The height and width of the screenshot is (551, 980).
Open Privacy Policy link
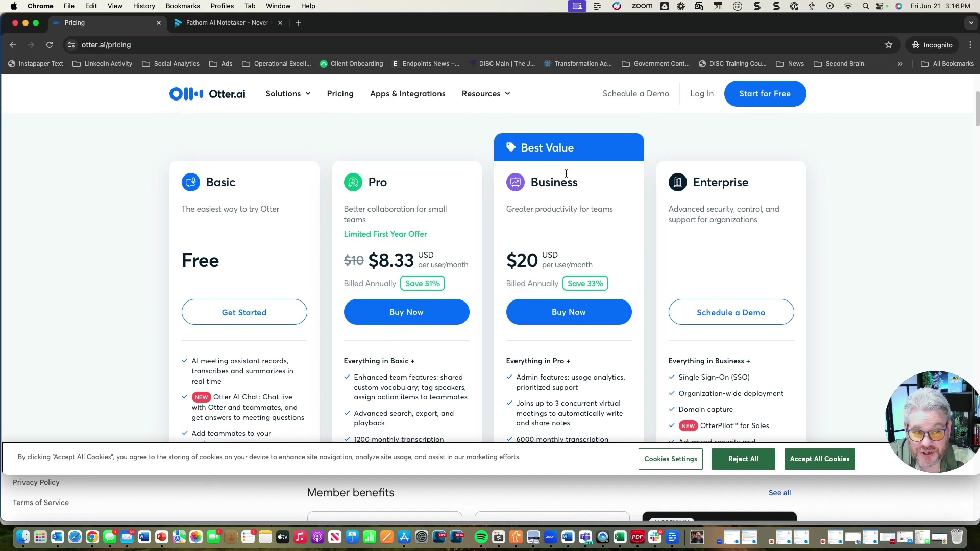tap(36, 482)
